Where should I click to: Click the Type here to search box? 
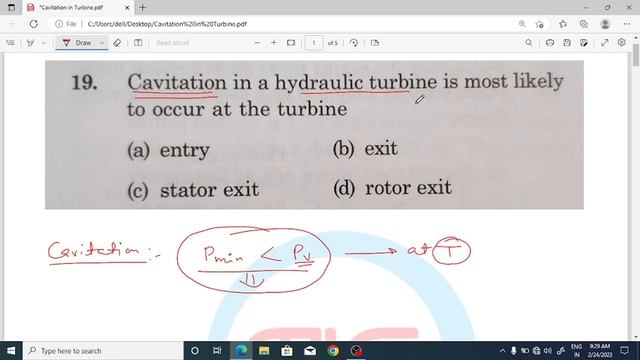click(x=103, y=351)
